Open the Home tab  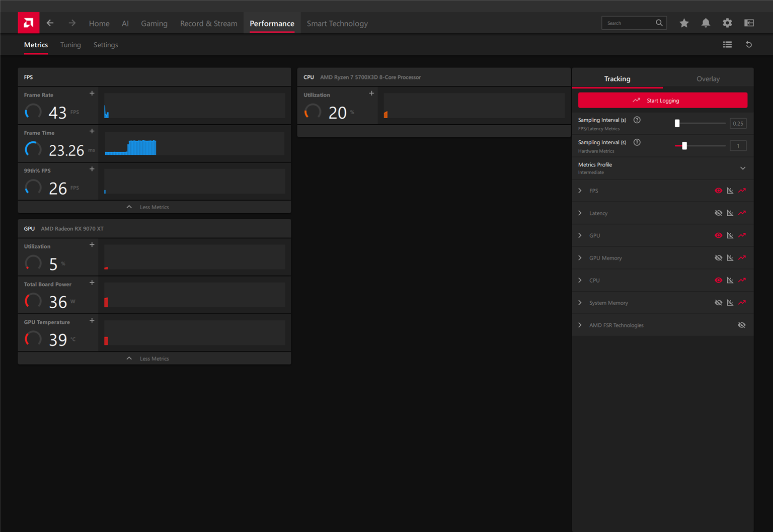[x=99, y=23]
